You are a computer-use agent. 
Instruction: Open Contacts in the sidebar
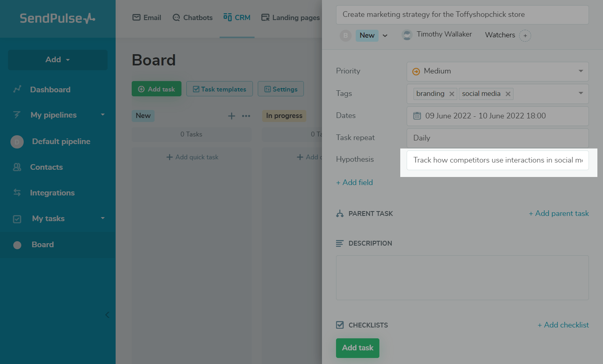46,167
